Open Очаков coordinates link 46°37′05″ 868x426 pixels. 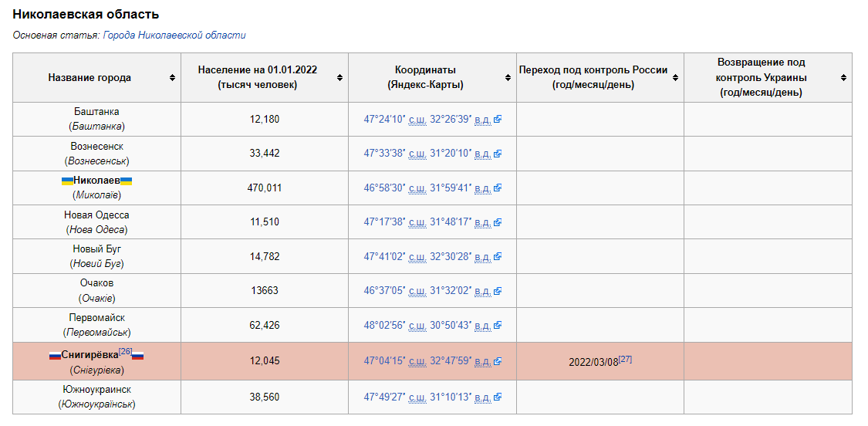pos(385,291)
